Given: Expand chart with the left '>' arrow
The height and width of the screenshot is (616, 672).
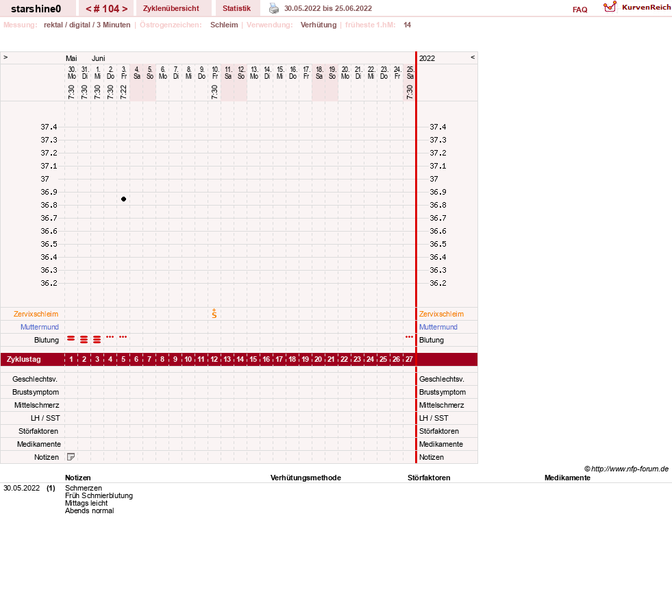Looking at the screenshot, I should click(5, 57).
